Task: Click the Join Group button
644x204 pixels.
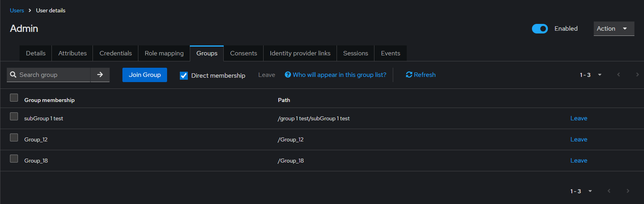Action: point(145,75)
